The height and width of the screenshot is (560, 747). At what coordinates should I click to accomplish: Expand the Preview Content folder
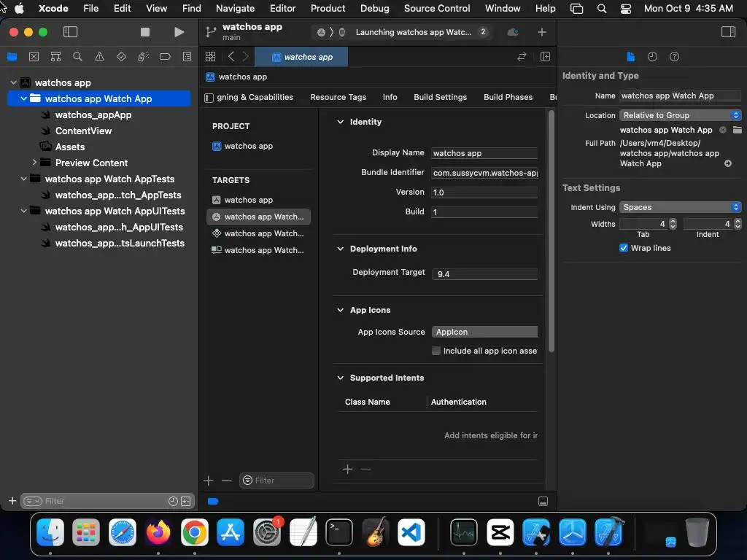click(34, 163)
